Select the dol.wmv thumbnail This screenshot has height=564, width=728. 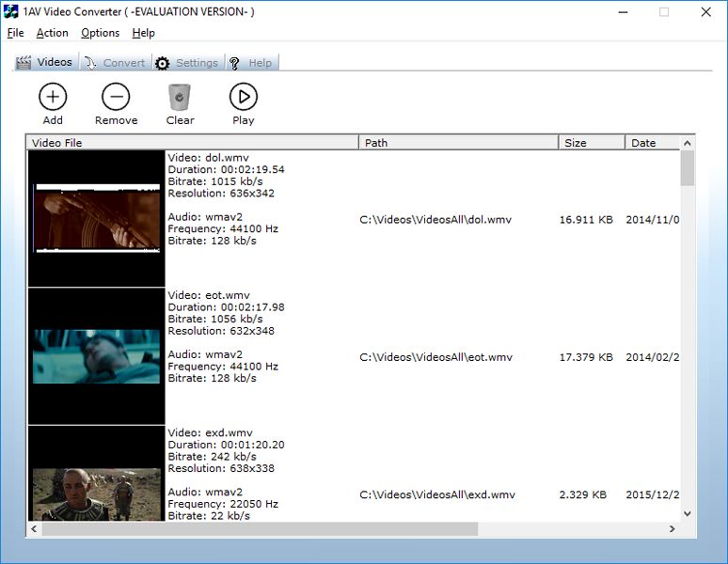click(97, 218)
